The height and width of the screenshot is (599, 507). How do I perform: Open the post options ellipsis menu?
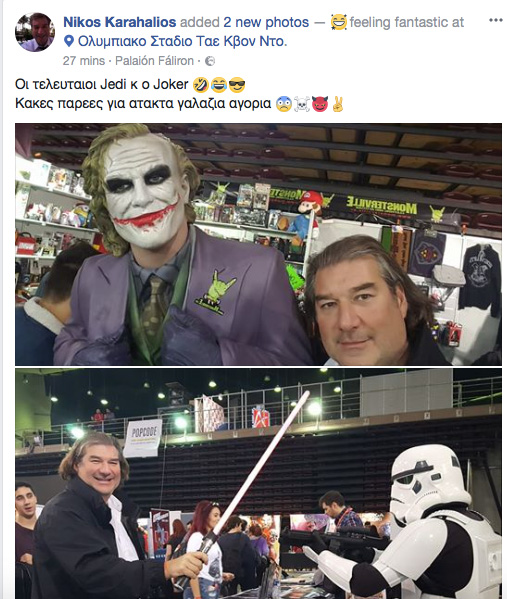[495, 21]
